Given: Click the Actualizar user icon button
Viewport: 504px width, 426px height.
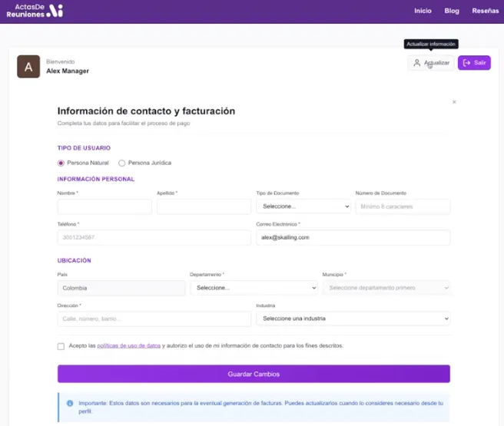Looking at the screenshot, I should coord(430,63).
